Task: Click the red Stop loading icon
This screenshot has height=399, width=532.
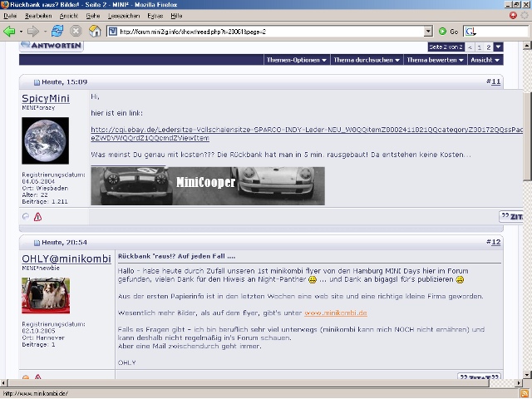Action: point(77,32)
